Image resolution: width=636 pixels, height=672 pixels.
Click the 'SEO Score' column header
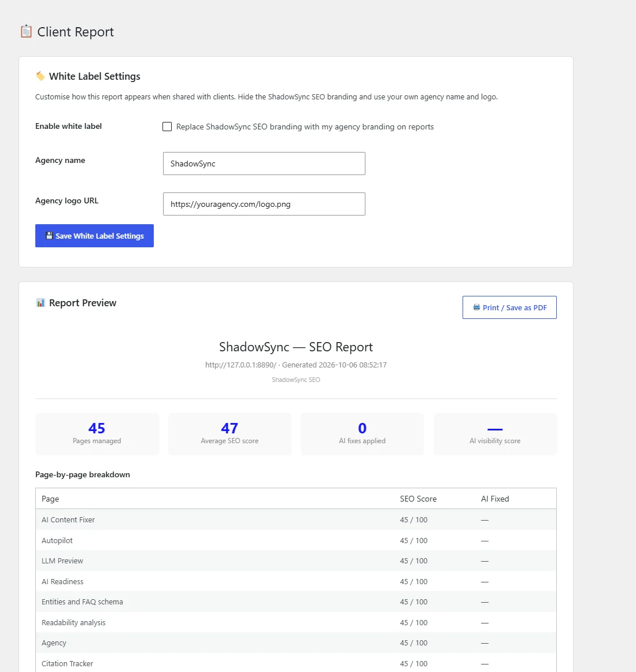pyautogui.click(x=418, y=499)
